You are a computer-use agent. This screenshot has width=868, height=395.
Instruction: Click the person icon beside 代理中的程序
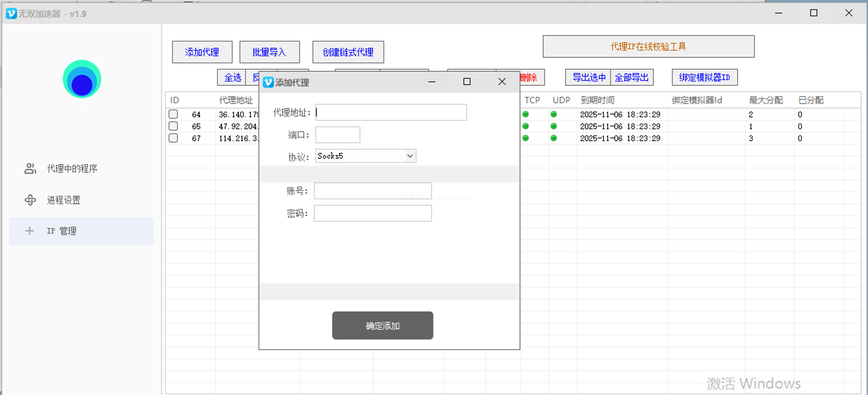pos(30,169)
